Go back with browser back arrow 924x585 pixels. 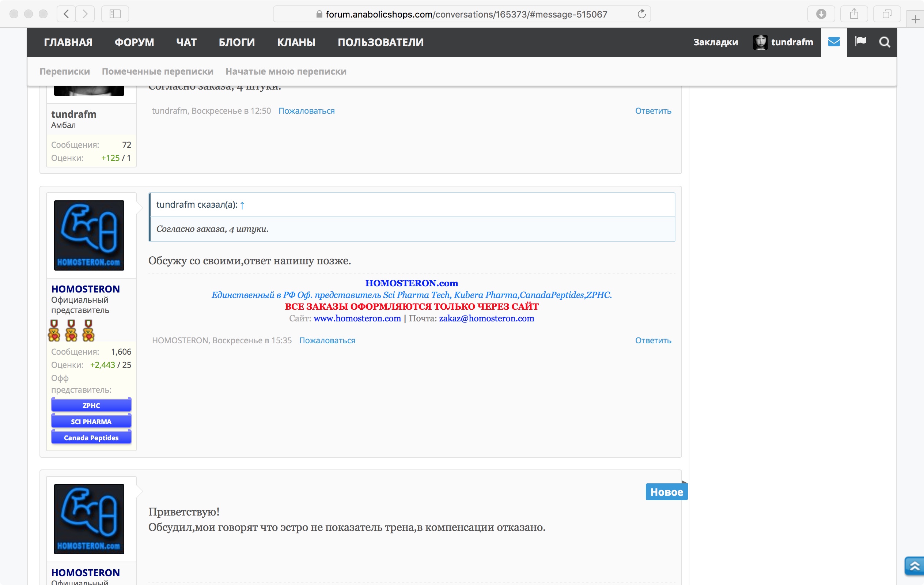click(67, 14)
